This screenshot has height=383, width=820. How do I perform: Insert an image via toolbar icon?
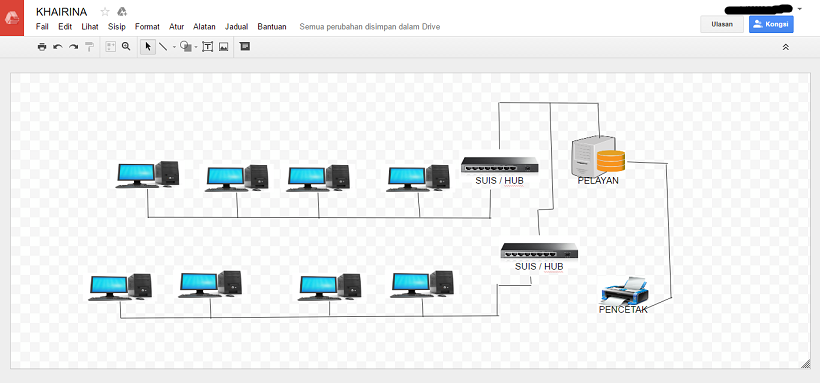tap(223, 47)
